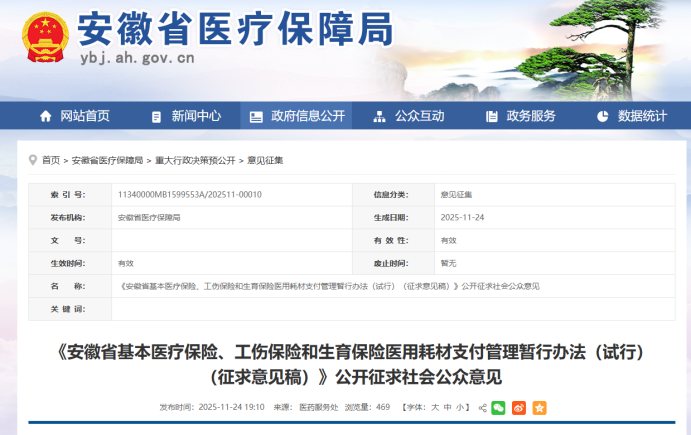Open 政务服务 menu item

(x=531, y=116)
